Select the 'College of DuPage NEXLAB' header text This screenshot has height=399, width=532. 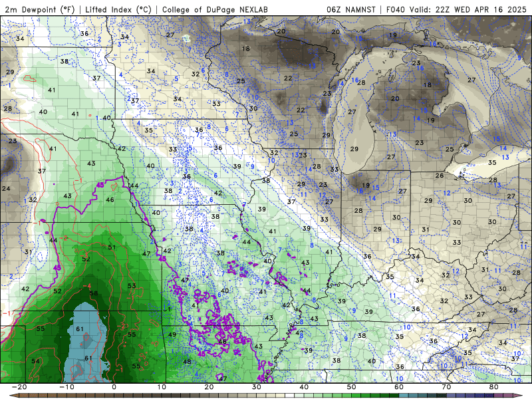[x=215, y=9]
